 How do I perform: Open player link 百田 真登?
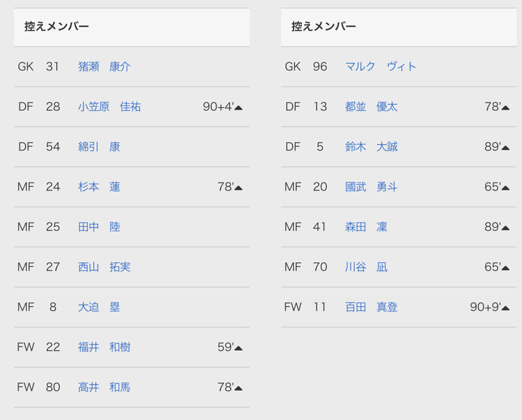[371, 307]
